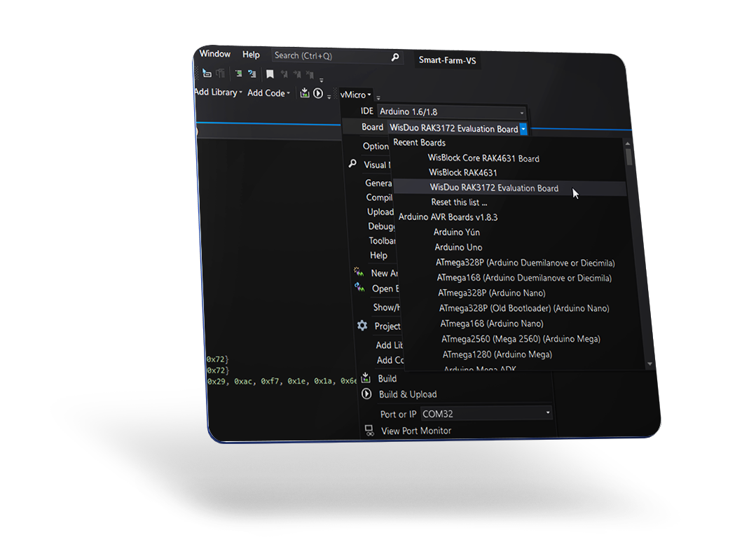
Task: Click the Build & Upload toolbar play icon
Action: click(318, 93)
